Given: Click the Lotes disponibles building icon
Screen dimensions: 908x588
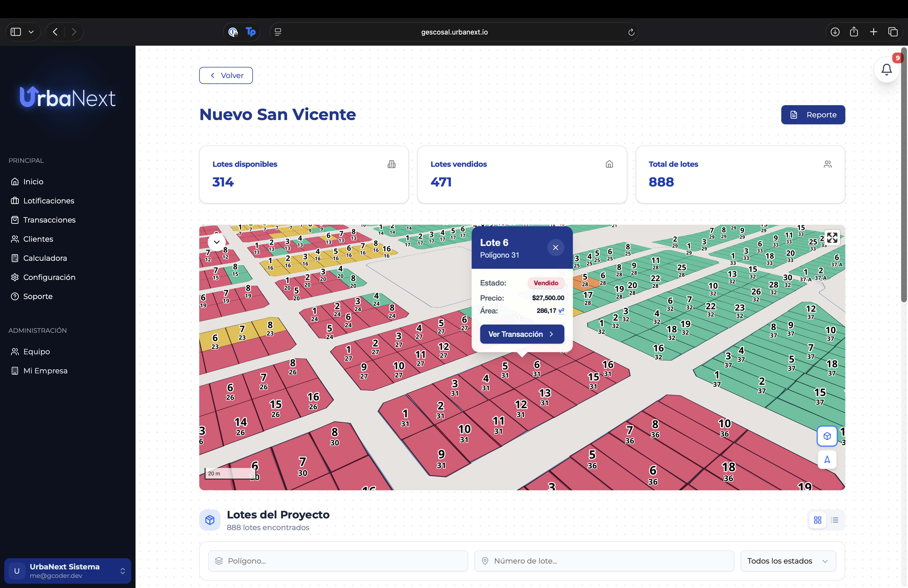Looking at the screenshot, I should tap(391, 164).
